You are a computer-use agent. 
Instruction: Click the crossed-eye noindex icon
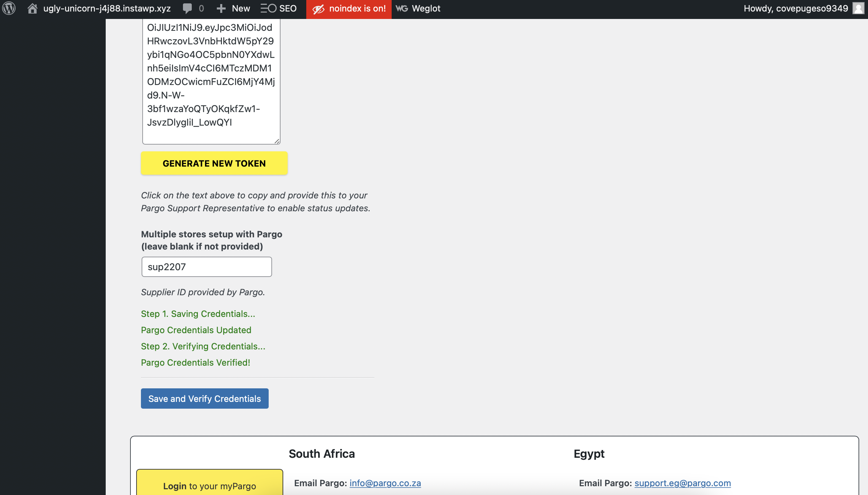tap(318, 9)
